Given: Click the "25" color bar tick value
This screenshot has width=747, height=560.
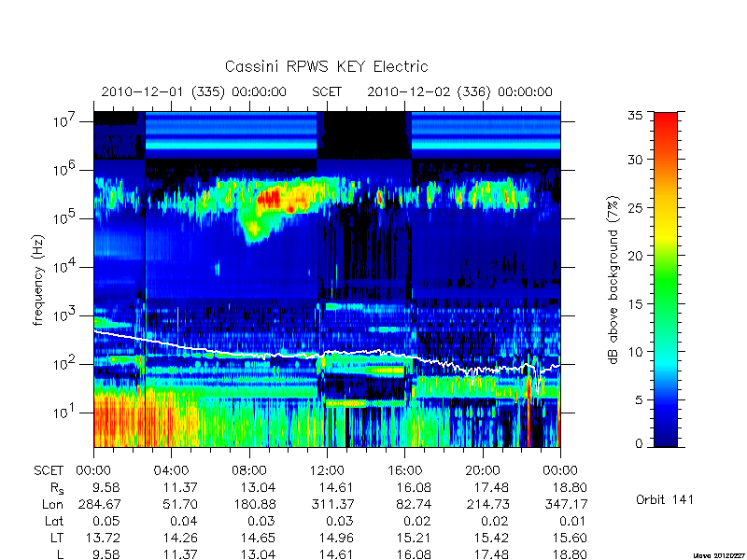Looking at the screenshot, I should (x=636, y=207).
